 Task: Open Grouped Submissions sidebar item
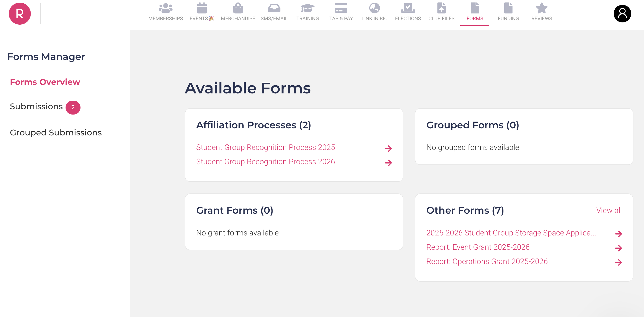pyautogui.click(x=56, y=133)
